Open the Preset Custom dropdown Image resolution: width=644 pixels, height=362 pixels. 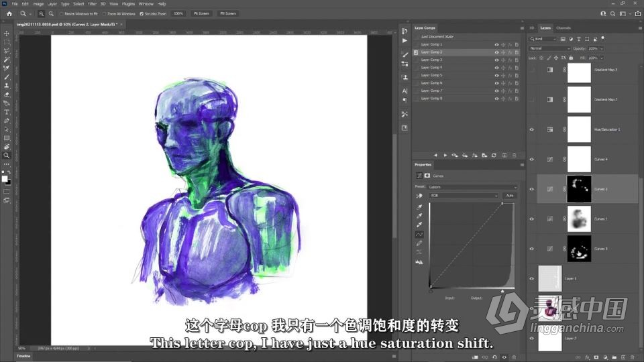point(472,187)
